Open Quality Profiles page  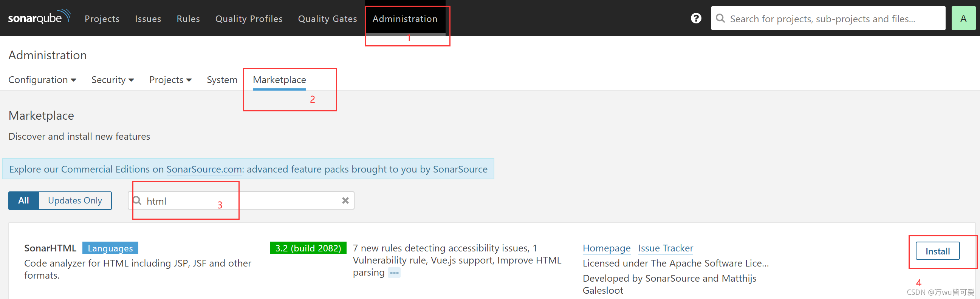(249, 18)
